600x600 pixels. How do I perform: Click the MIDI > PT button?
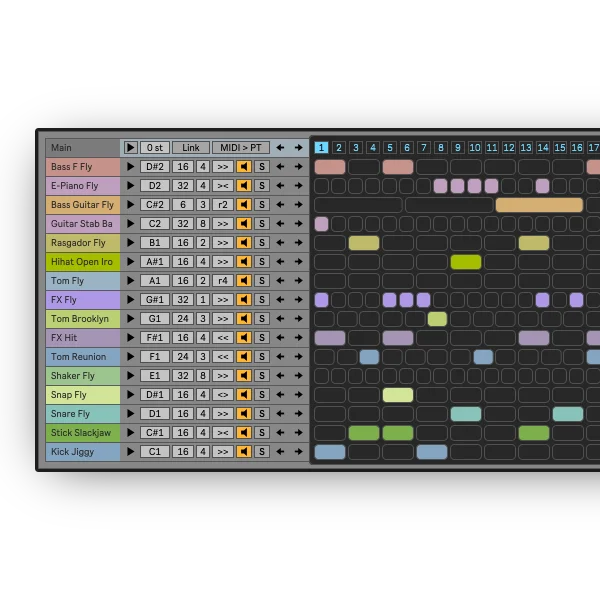241,148
